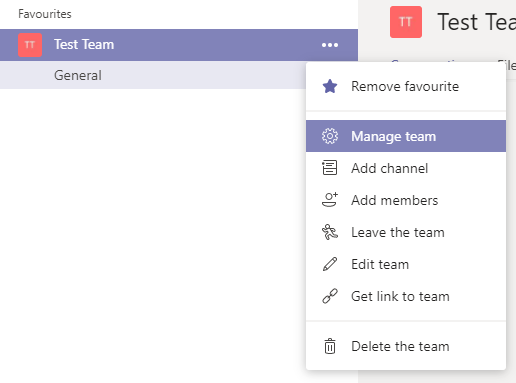Choose Get link to team label

coord(400,296)
